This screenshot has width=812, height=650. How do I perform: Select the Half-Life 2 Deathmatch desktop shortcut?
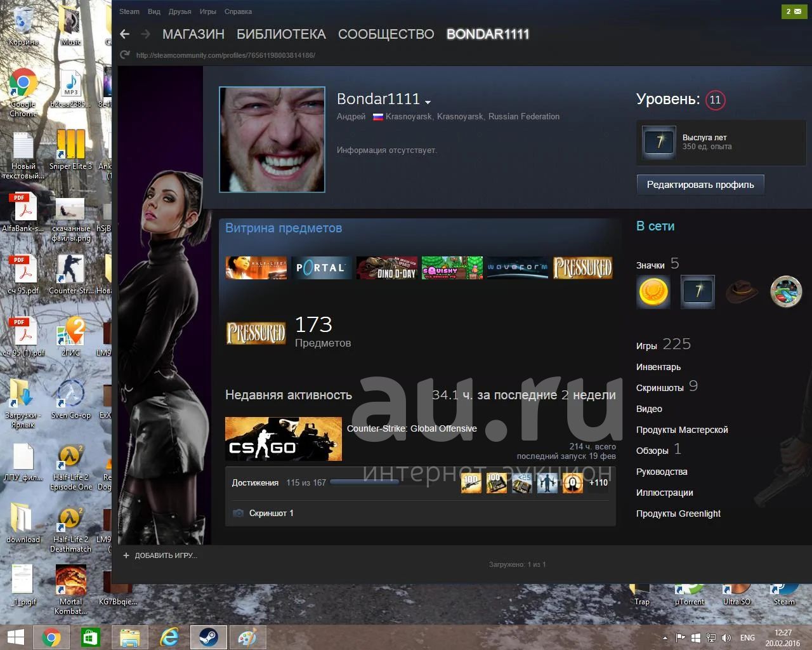[x=70, y=530]
